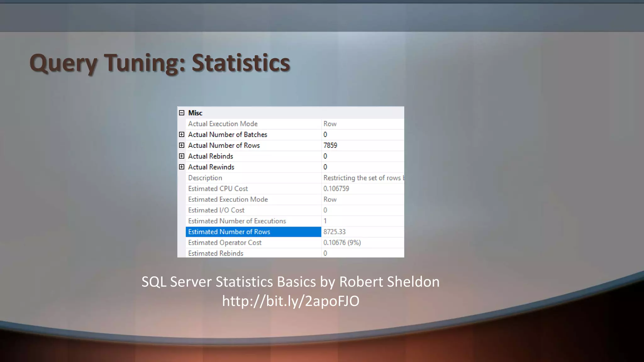Expand Actual Number of Rows
The image size is (644, 362).
(181, 145)
